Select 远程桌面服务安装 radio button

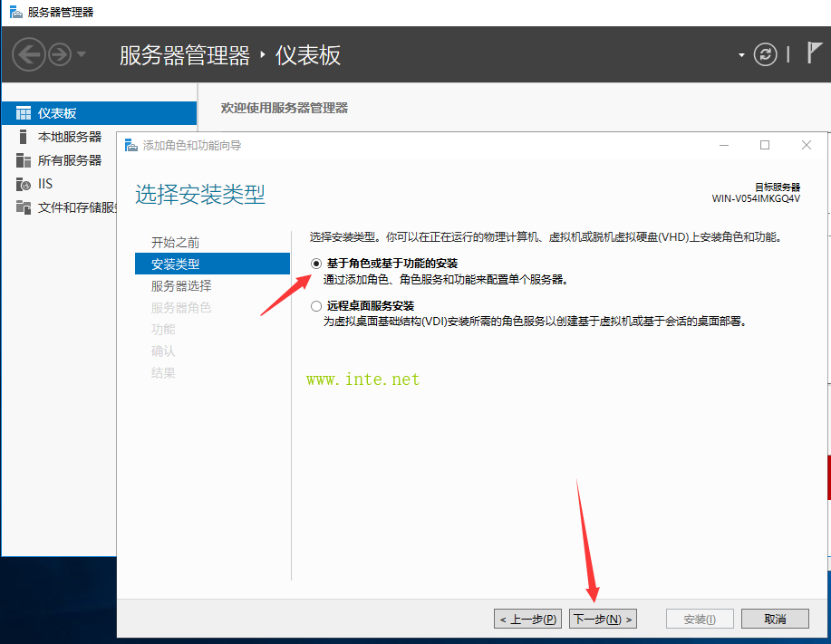(x=316, y=306)
